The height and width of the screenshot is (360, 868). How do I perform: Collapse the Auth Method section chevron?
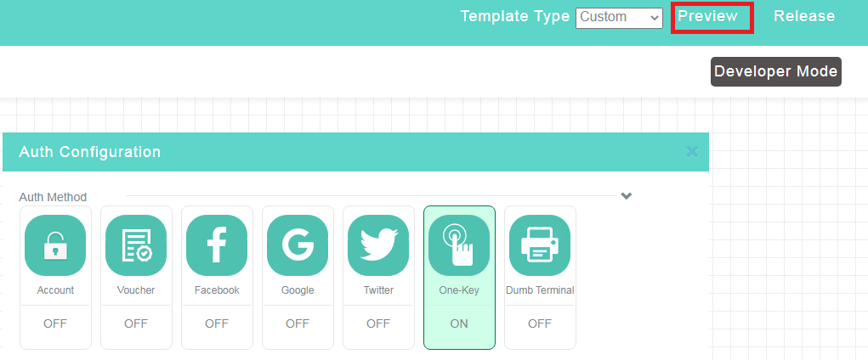(627, 196)
